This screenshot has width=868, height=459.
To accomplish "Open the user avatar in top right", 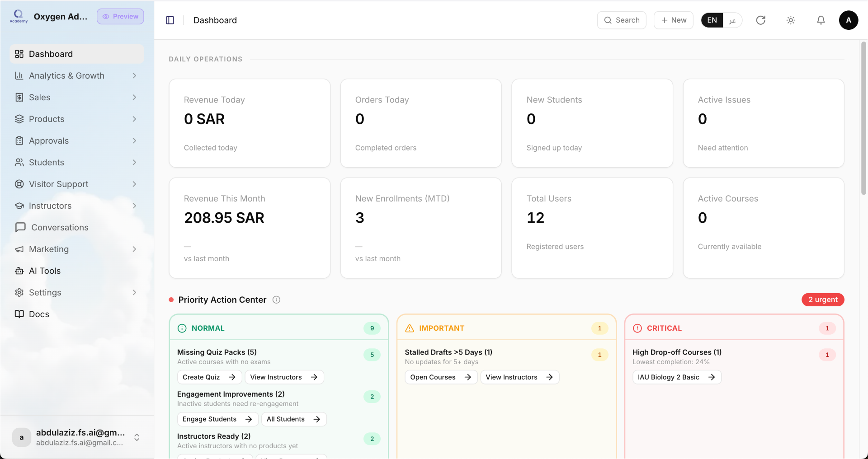I will (849, 20).
